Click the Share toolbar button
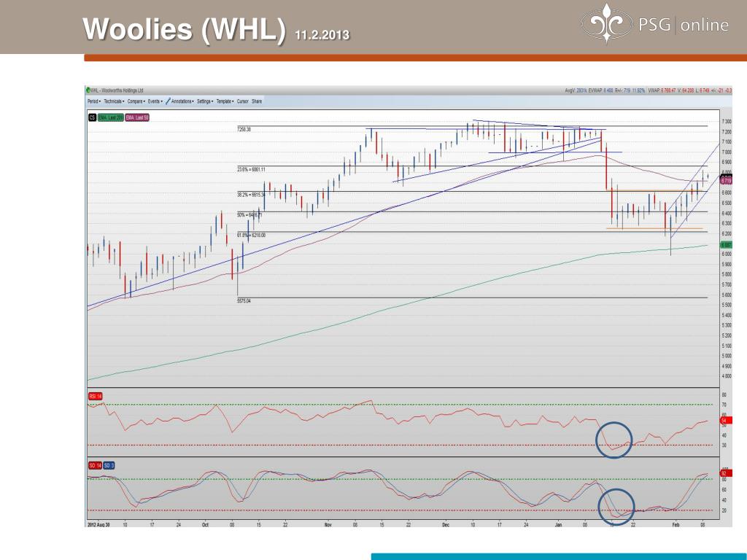747x560 pixels. point(257,101)
